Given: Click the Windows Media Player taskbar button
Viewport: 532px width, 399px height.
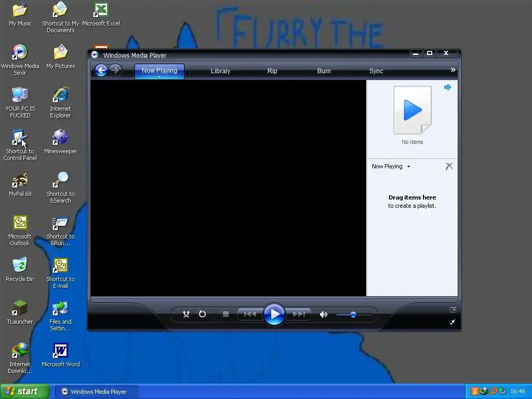Looking at the screenshot, I should click(x=96, y=392).
